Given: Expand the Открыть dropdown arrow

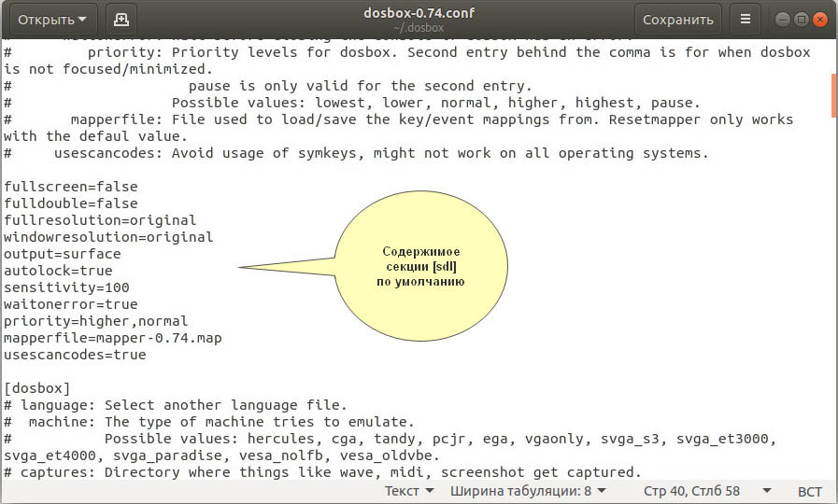Looking at the screenshot, I should pos(82,20).
